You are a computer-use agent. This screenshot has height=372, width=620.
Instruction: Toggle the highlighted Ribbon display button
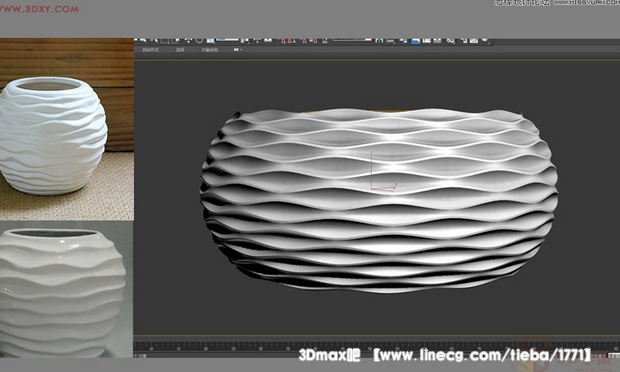415,41
